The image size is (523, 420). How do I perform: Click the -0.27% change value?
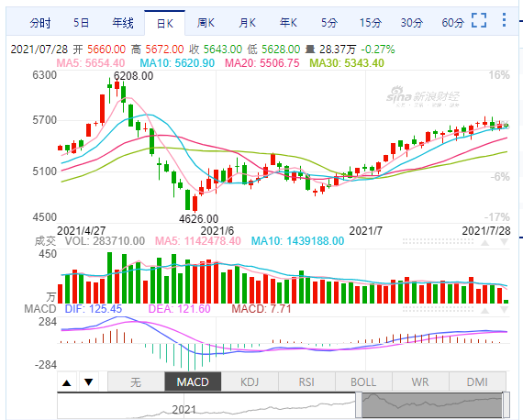pos(378,50)
